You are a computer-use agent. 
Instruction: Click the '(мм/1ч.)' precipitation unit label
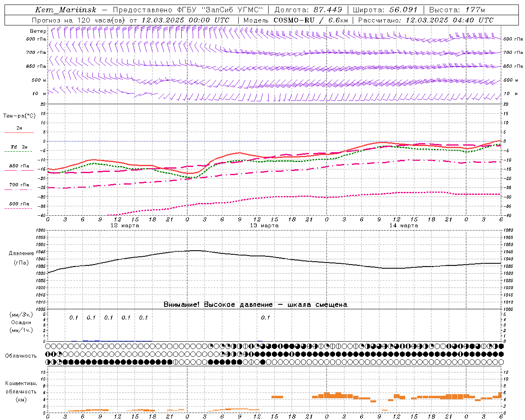pos(21,330)
